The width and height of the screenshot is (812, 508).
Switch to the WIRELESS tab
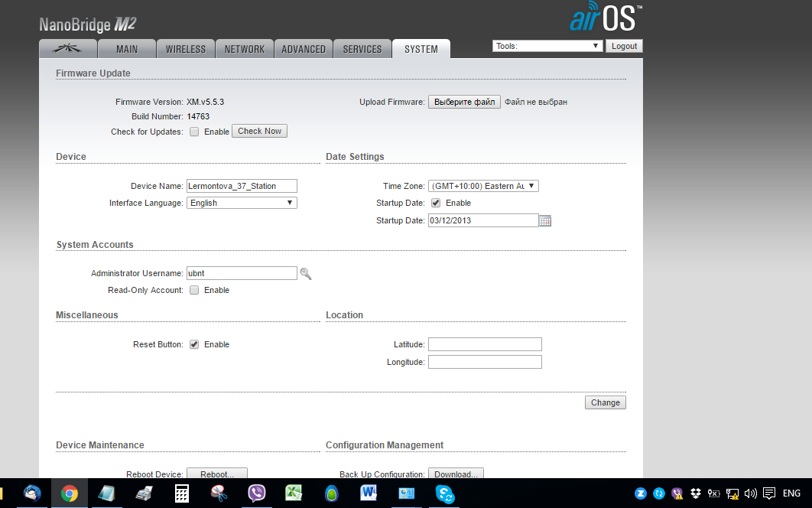(186, 49)
